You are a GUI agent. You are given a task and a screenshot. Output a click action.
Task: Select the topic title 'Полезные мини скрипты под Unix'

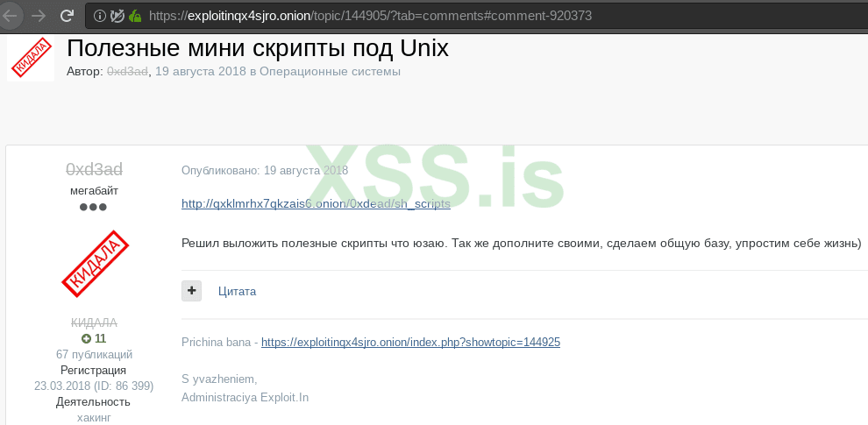point(258,49)
